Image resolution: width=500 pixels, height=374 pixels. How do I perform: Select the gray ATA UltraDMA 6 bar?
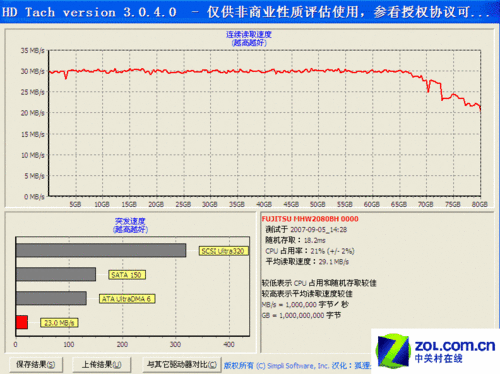pos(51,298)
